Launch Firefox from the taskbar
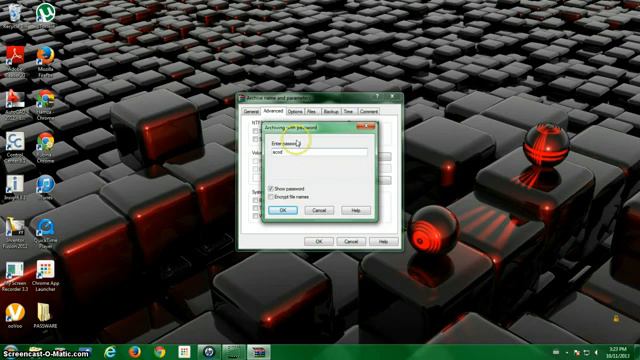640x360 pixels. pyautogui.click(x=135, y=352)
